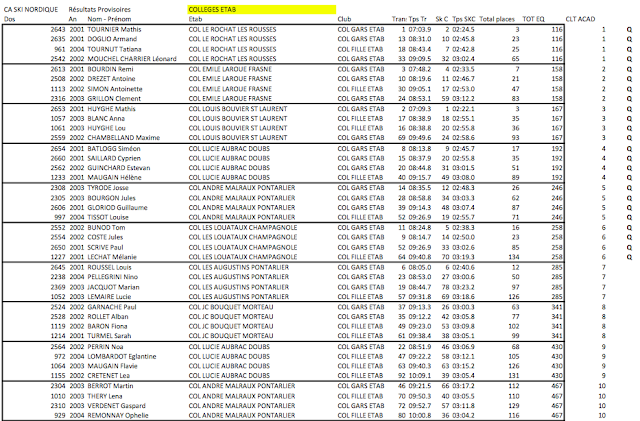Click the name CRETENET Lea
This screenshot has height=421, width=640.
109,376
